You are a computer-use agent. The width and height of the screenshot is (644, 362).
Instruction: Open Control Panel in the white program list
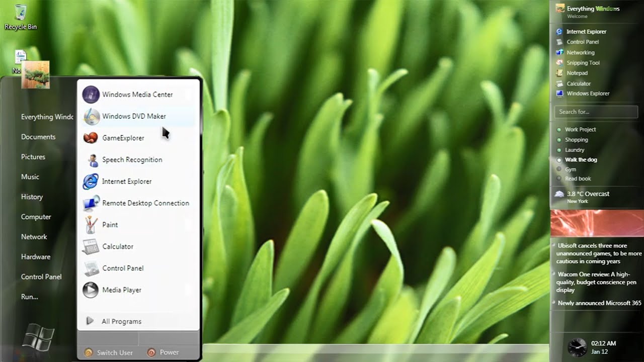pos(138,268)
